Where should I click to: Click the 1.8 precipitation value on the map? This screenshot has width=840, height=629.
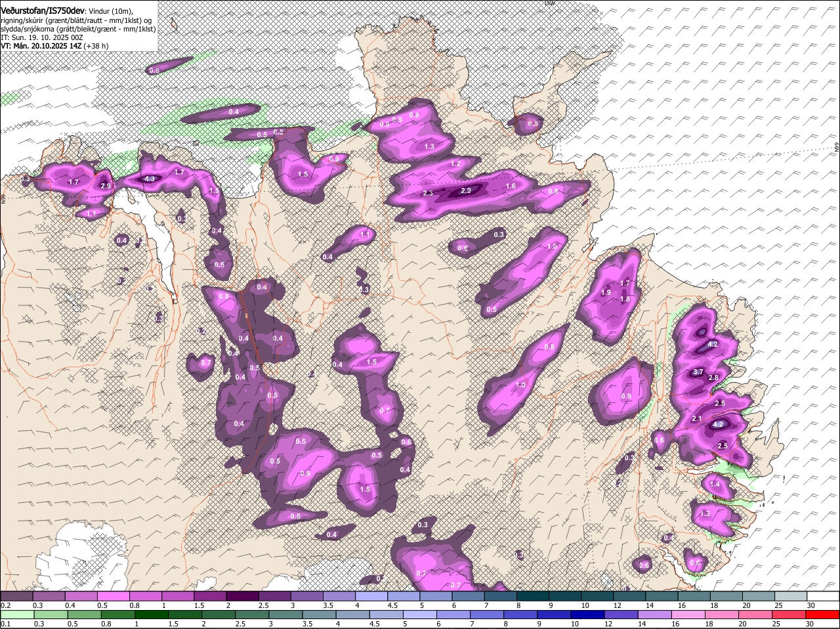coord(625,299)
